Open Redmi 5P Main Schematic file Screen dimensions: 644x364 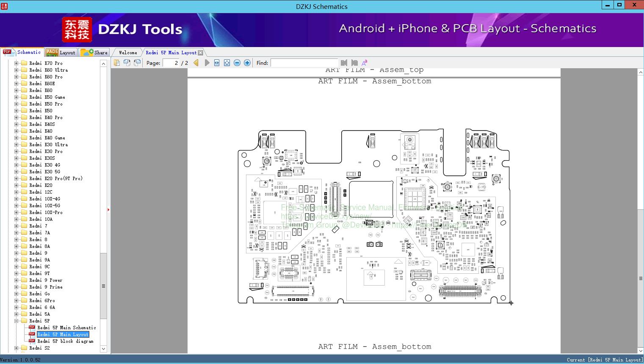(x=66, y=328)
